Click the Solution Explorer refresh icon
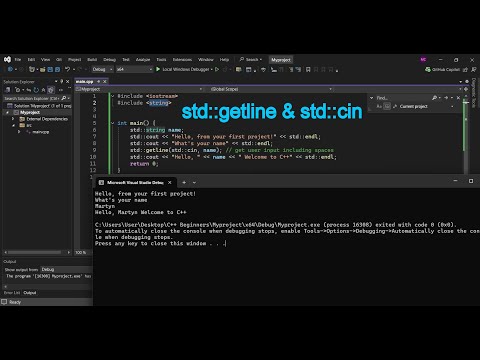Screen dimensions: 480x360 click(36, 90)
